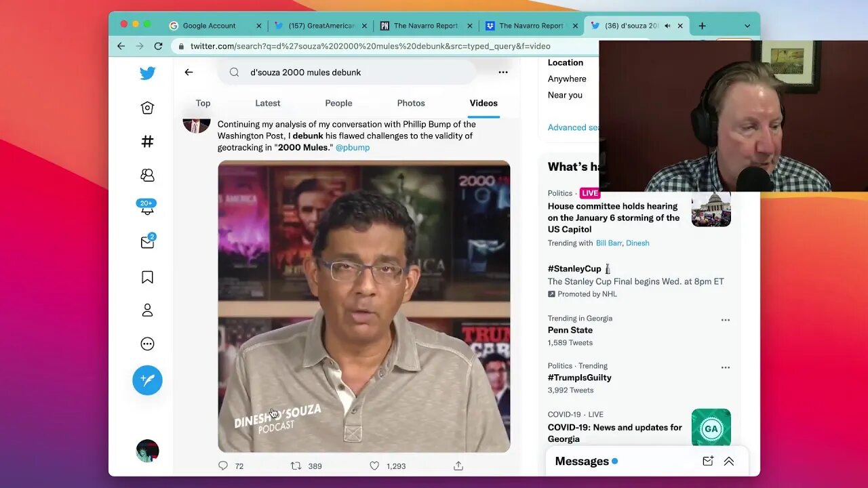Open the #TrumpIsGuilty trend
Viewport: 868px width, 488px height.
click(x=580, y=378)
